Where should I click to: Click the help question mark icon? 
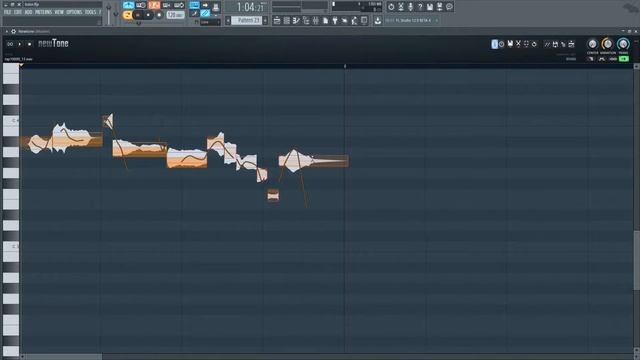(420, 7)
